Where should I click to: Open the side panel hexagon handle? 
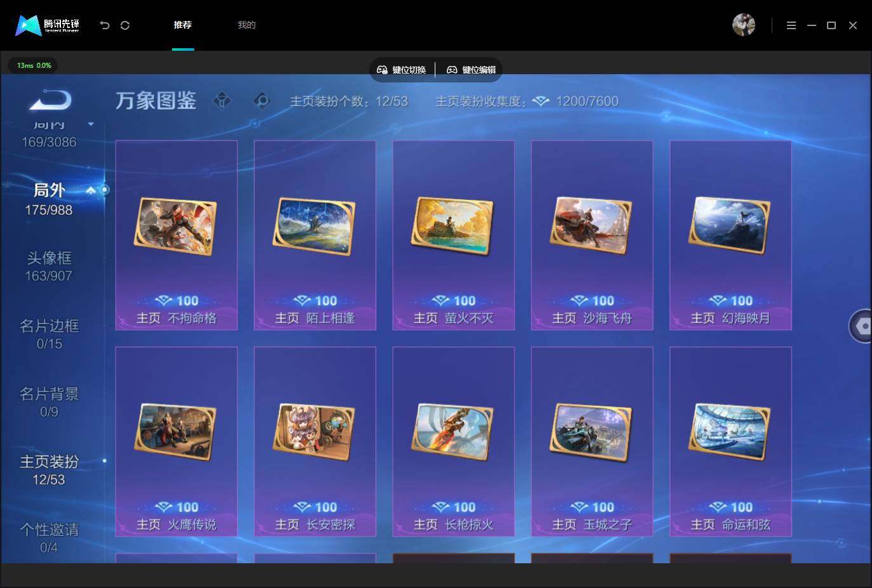[x=861, y=326]
